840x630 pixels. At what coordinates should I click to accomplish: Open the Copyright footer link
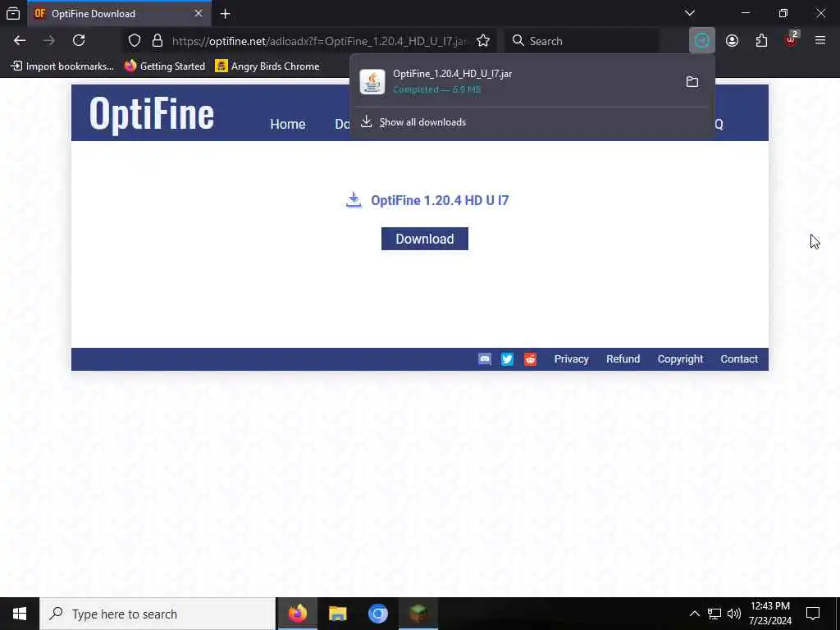point(680,359)
